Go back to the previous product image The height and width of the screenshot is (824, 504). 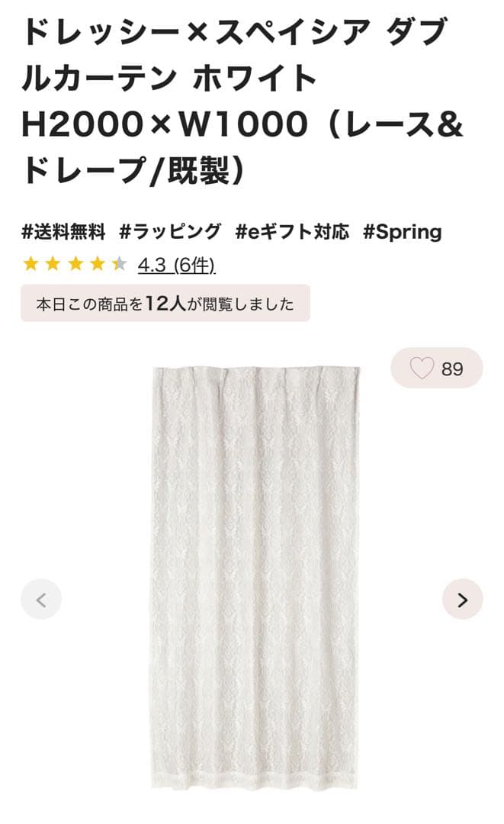point(41,600)
